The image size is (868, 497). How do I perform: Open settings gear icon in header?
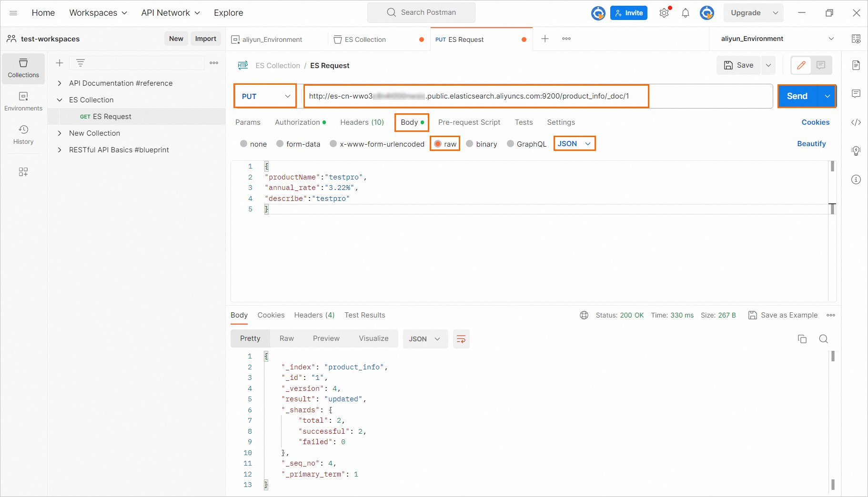(664, 13)
